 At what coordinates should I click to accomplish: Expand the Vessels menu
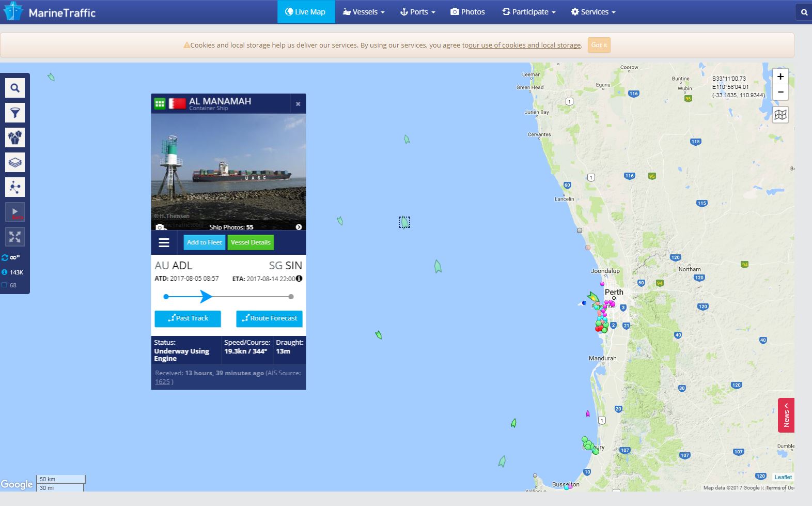click(364, 12)
